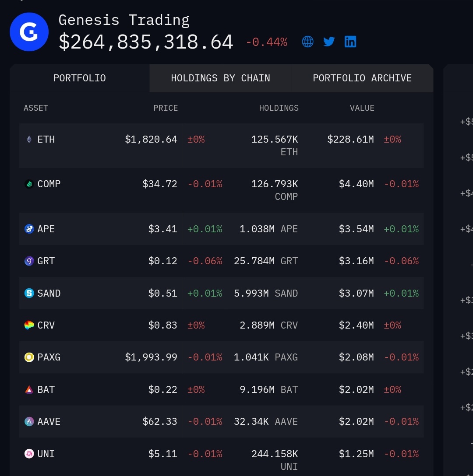Image resolution: width=473 pixels, height=476 pixels.
Task: Click GRT value $3.16M
Action: [356, 261]
